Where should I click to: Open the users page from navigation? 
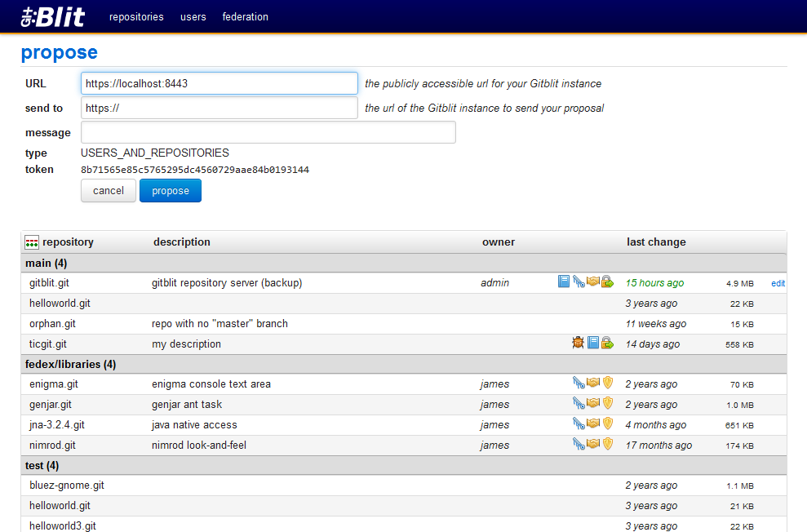[193, 16]
